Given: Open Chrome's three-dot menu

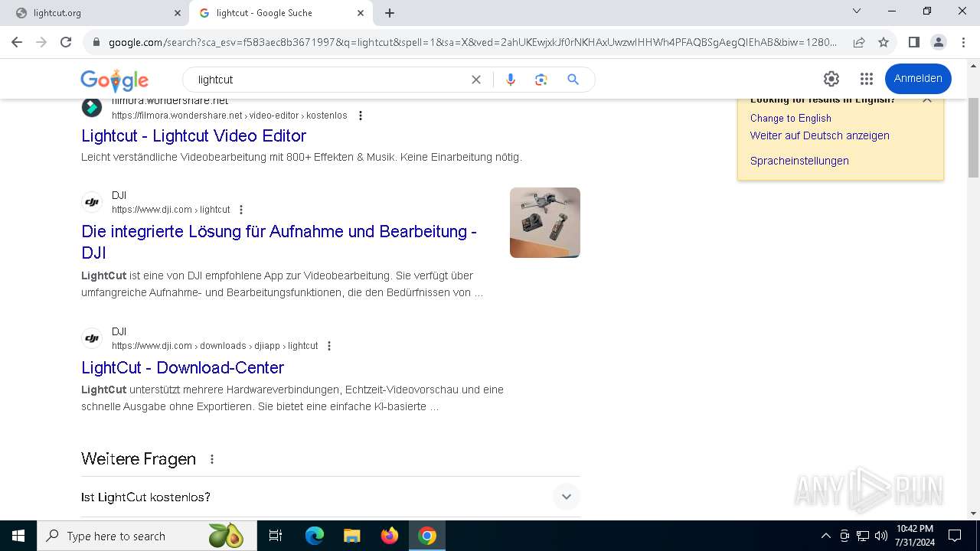Looking at the screenshot, I should pyautogui.click(x=962, y=42).
